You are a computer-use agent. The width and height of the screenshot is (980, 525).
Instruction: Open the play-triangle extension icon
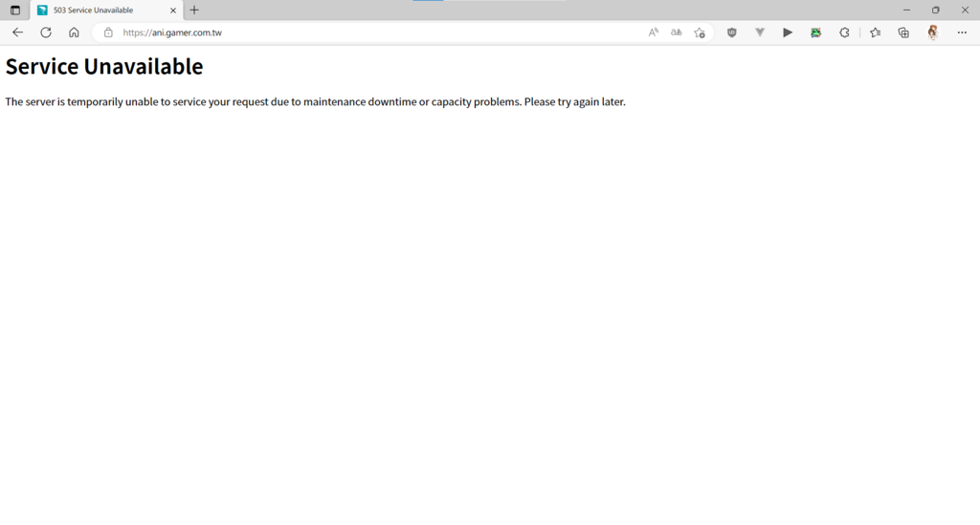(x=788, y=33)
